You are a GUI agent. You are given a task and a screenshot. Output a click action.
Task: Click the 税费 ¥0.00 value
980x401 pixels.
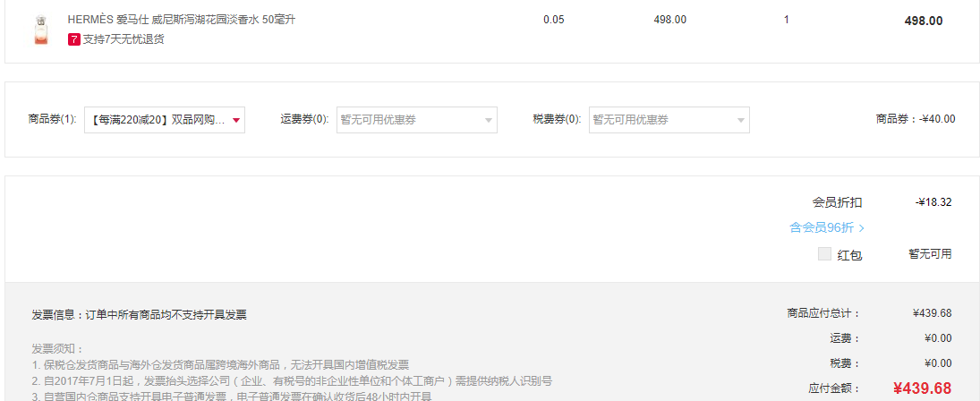coord(938,363)
